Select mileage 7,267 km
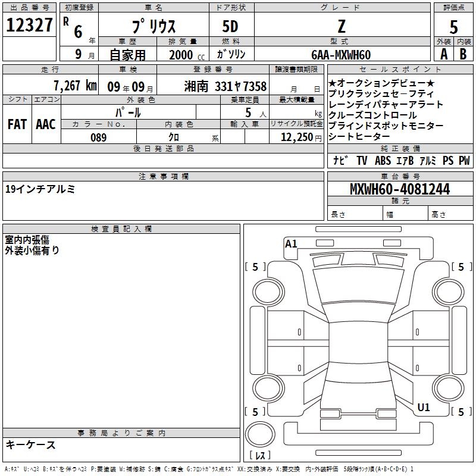 (x=75, y=86)
